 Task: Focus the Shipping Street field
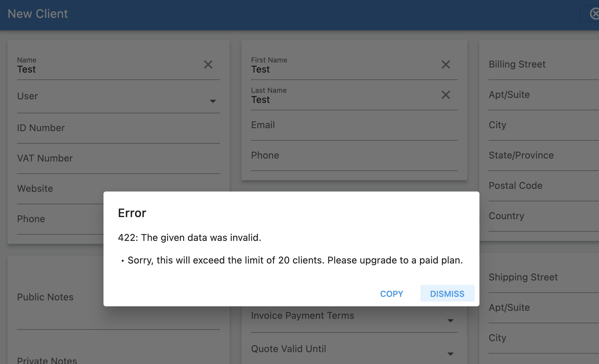544,278
